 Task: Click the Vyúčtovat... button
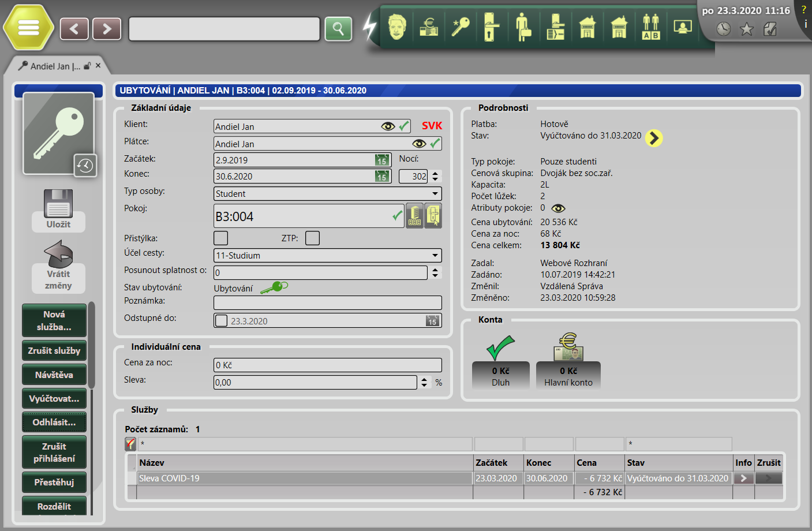pos(54,398)
